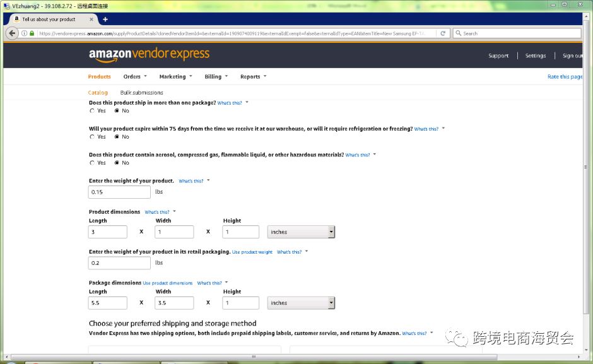593x364 pixels.
Task: Click the Amazon Vendor Express logo
Action: click(149, 55)
